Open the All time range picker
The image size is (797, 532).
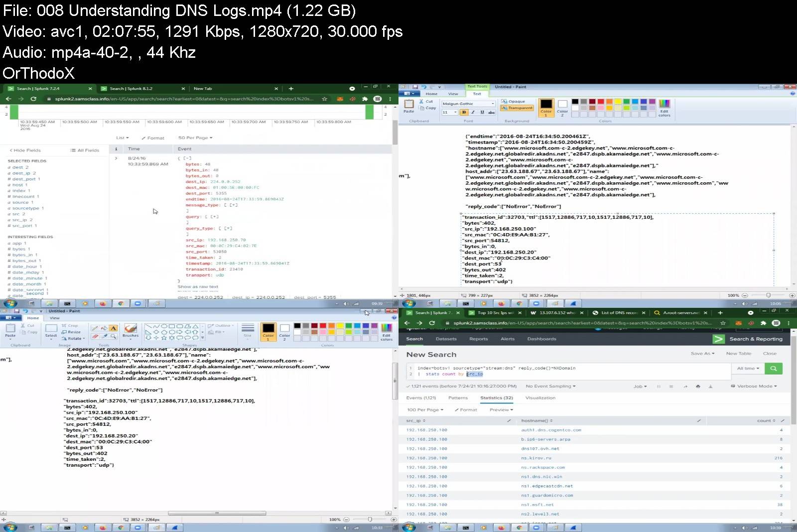748,368
